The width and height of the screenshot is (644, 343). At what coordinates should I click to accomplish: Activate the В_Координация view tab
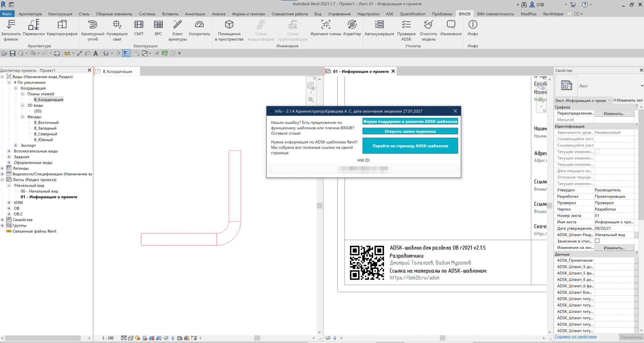tap(117, 71)
